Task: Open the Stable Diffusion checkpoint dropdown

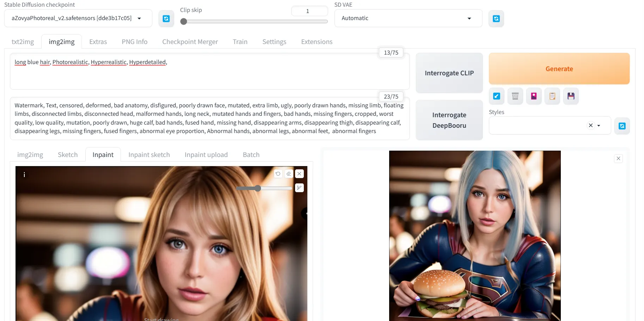Action: tap(139, 18)
